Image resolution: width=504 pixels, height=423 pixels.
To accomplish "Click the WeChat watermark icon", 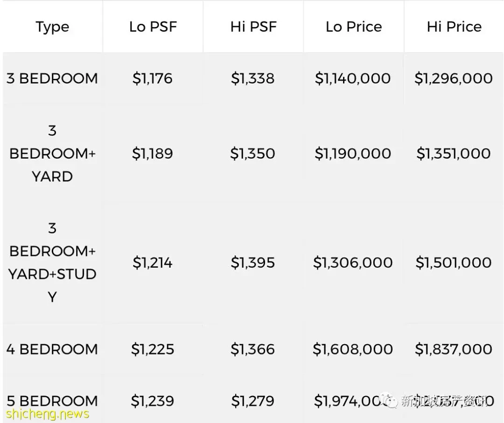I will coord(390,400).
